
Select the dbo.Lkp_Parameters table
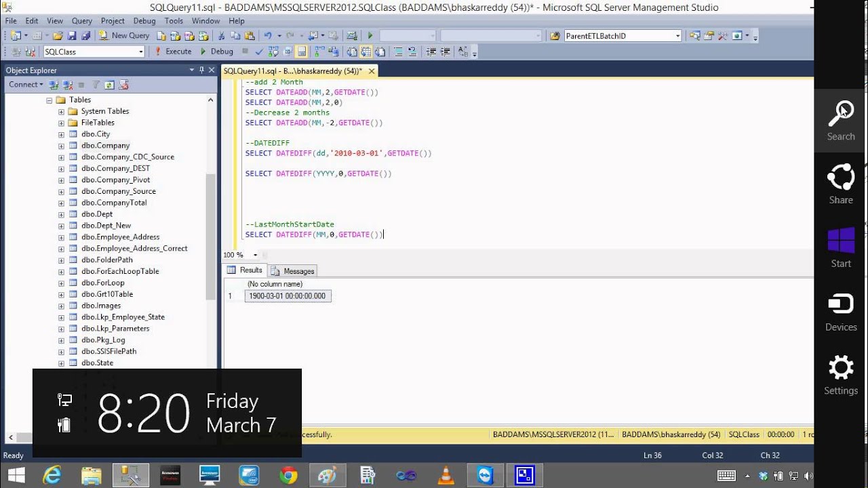click(x=115, y=329)
